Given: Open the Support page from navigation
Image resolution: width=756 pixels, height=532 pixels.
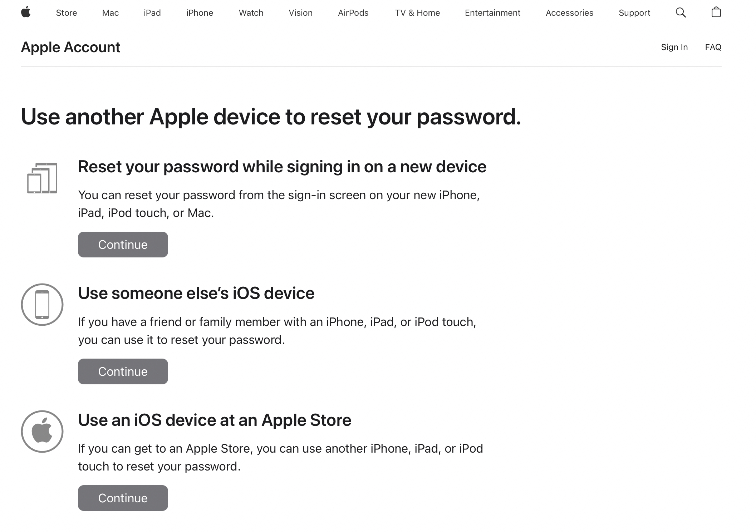Looking at the screenshot, I should coord(634,13).
